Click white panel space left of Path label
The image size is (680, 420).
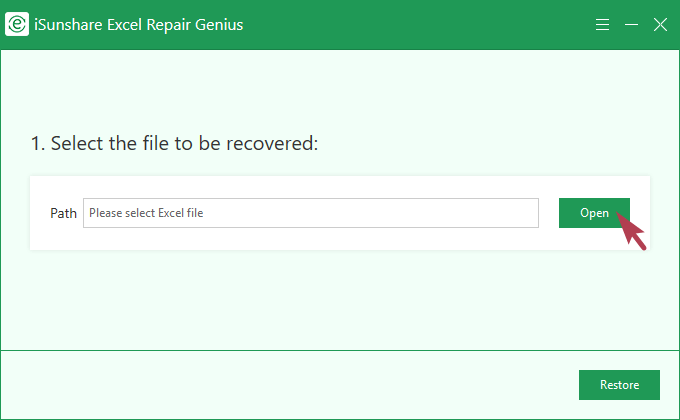(40, 213)
